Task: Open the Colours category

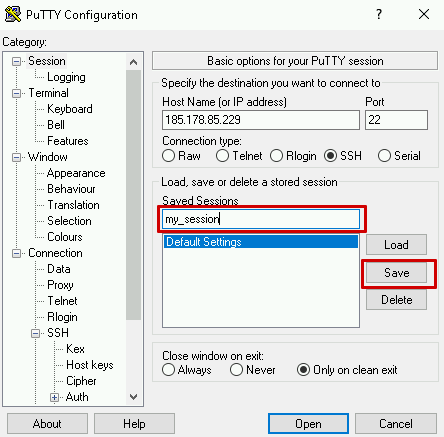Action: click(x=65, y=237)
